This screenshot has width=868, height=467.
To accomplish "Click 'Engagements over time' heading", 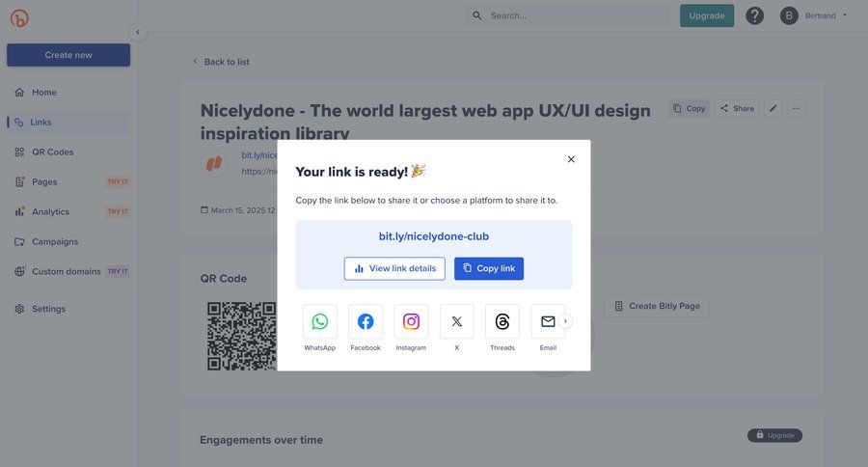I will [261, 440].
